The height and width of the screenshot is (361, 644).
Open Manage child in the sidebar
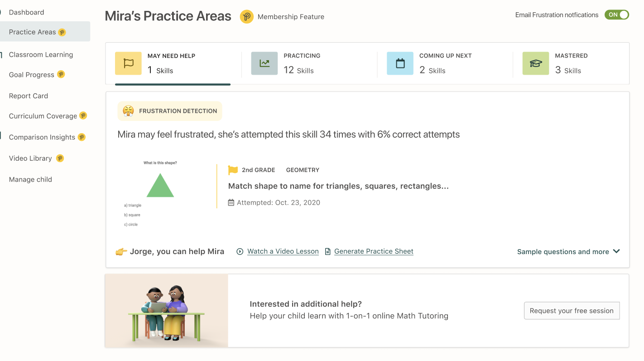[30, 179]
